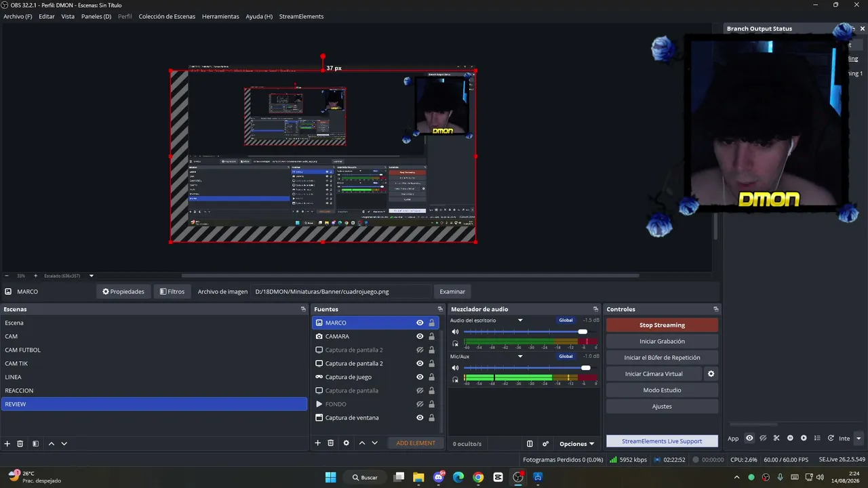
Task: Open the Opciones dropdown in the audio mixer
Action: [x=576, y=444]
